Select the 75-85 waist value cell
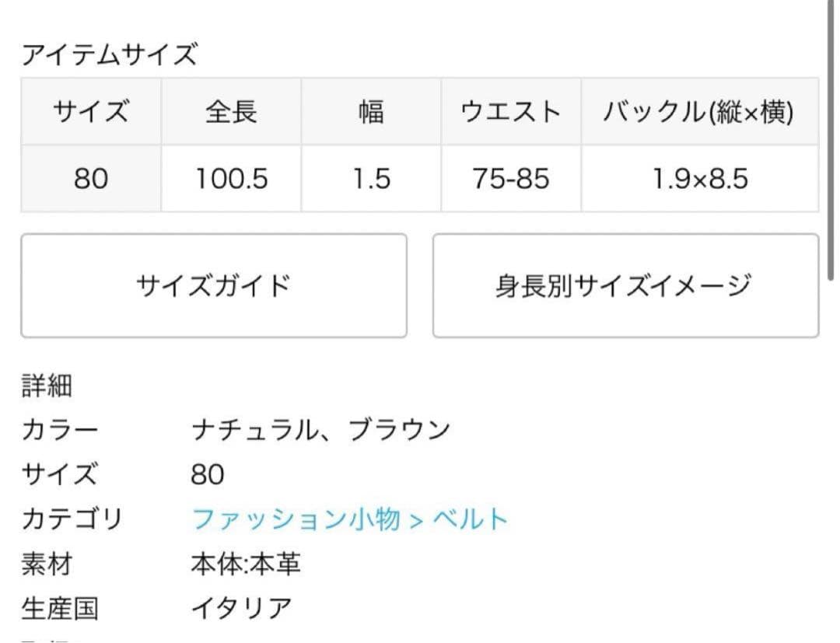The width and height of the screenshot is (840, 643). coord(510,179)
